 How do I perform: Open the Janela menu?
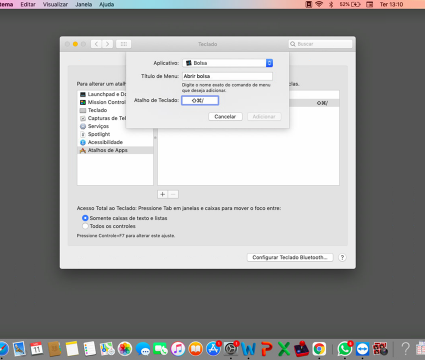[84, 4]
